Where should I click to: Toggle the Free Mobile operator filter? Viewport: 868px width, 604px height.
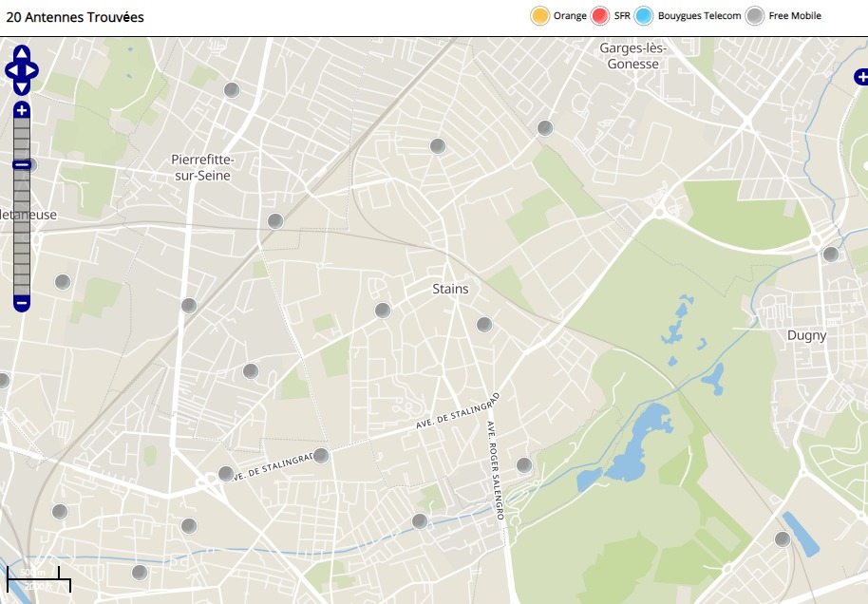[x=755, y=15]
